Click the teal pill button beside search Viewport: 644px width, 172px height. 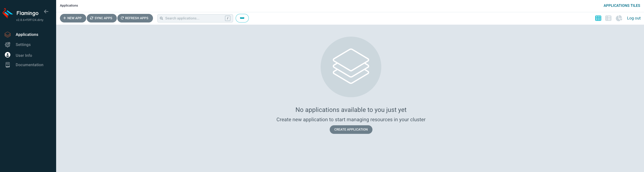pyautogui.click(x=242, y=18)
